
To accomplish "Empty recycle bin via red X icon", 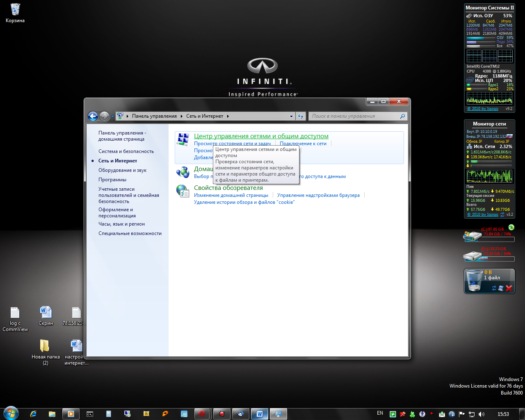I will [x=509, y=288].
